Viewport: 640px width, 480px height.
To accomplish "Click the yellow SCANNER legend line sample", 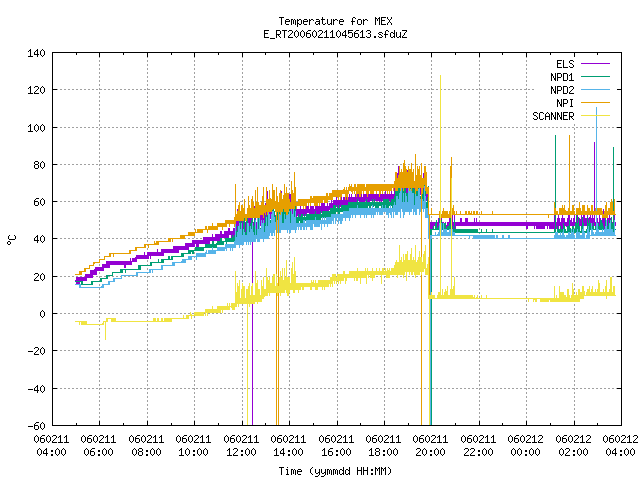I will [595, 116].
